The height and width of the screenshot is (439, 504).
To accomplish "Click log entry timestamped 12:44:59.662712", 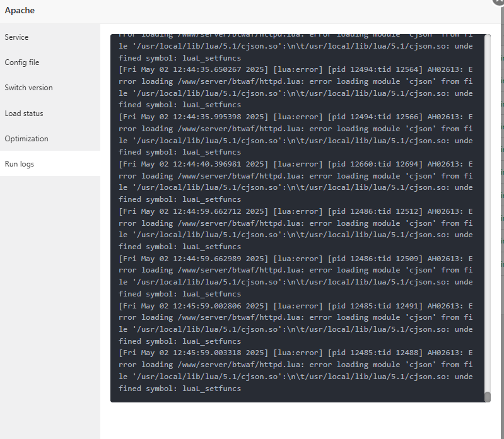I will tap(295, 229).
